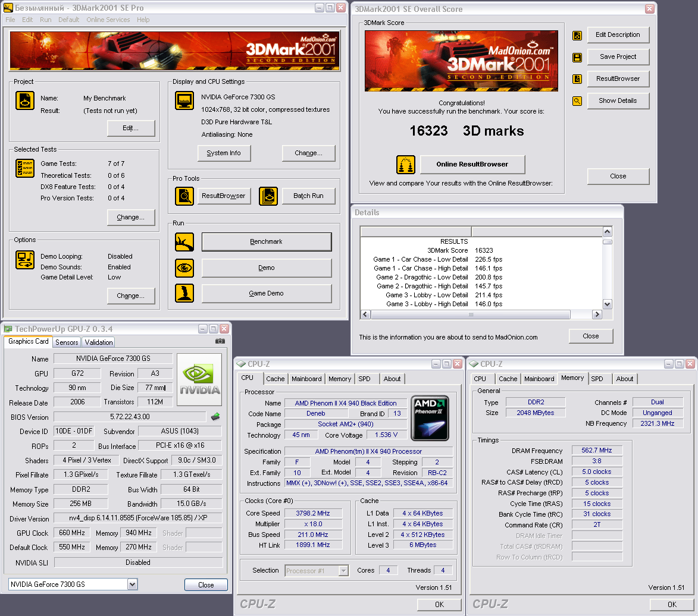Click the DRAM Frequency 562.7 MHz value
The width and height of the screenshot is (698, 616).
pyautogui.click(x=596, y=450)
